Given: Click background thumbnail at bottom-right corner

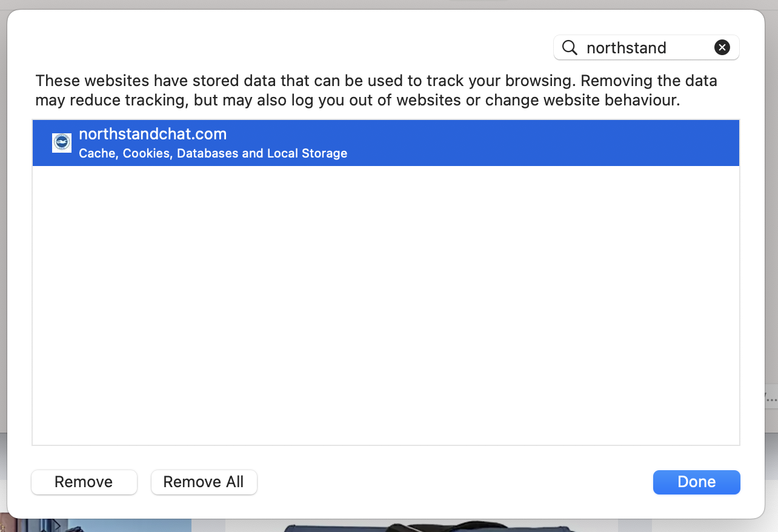Looking at the screenshot, I should click(715, 525).
